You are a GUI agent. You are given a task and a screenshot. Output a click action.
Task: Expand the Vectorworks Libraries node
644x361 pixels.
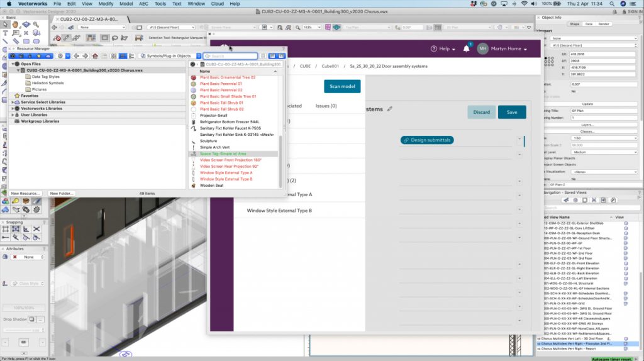point(13,108)
